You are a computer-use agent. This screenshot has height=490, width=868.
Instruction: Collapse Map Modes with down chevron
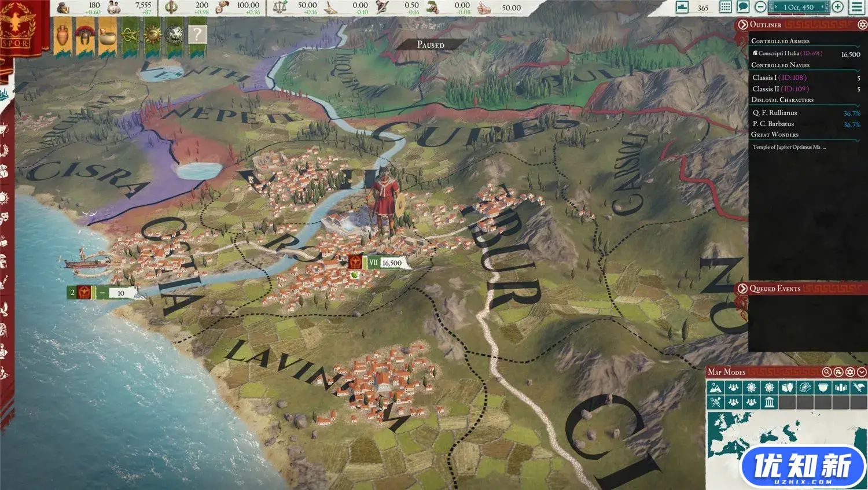coord(862,372)
